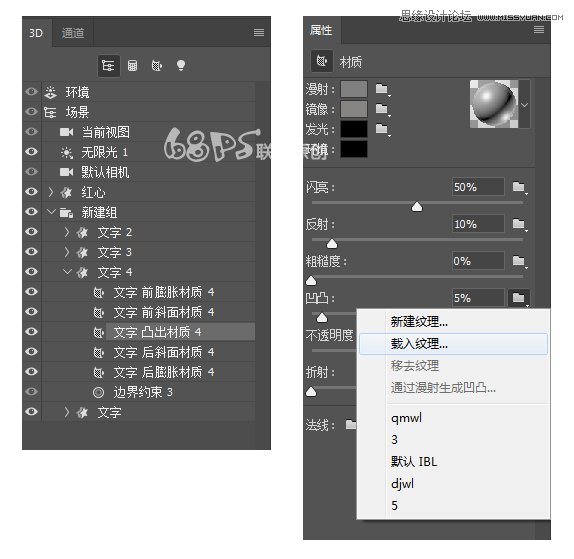
Task: Click the 漫射 color swatch
Action: 354,89
